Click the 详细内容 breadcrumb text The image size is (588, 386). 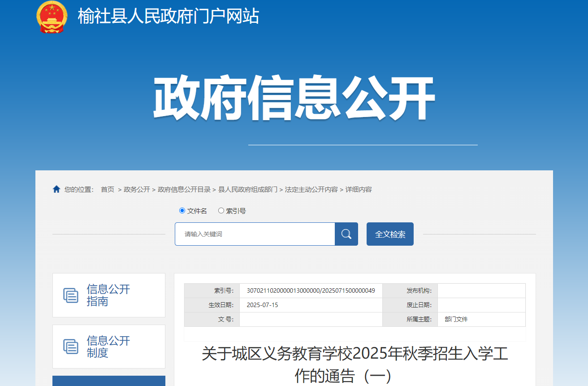point(359,190)
